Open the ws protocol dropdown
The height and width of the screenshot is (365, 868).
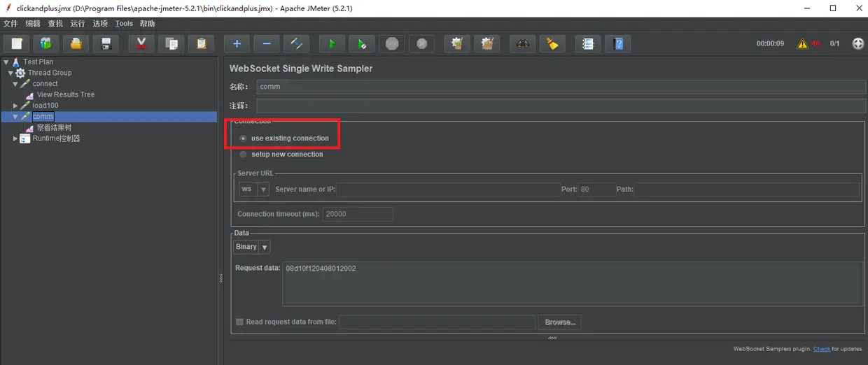[253, 189]
